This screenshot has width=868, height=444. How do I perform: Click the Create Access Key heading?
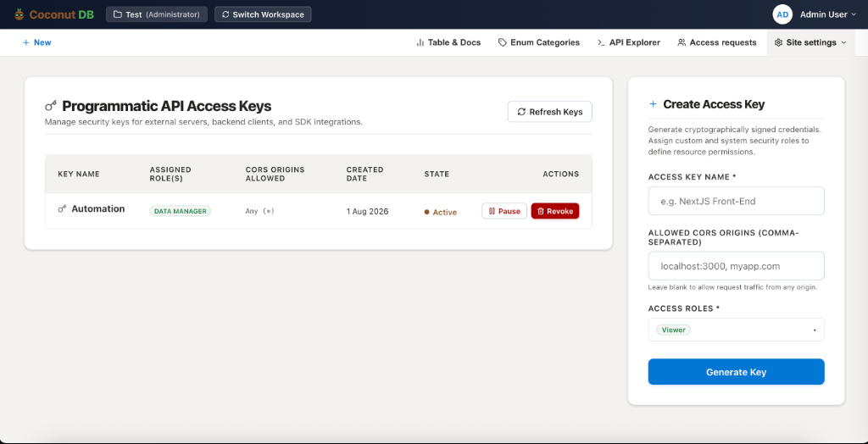[714, 104]
